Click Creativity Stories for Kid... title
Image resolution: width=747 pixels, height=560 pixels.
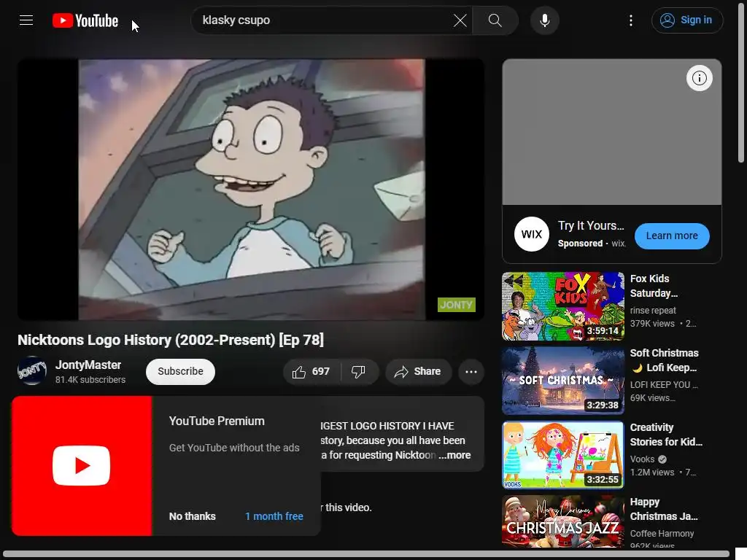point(666,435)
